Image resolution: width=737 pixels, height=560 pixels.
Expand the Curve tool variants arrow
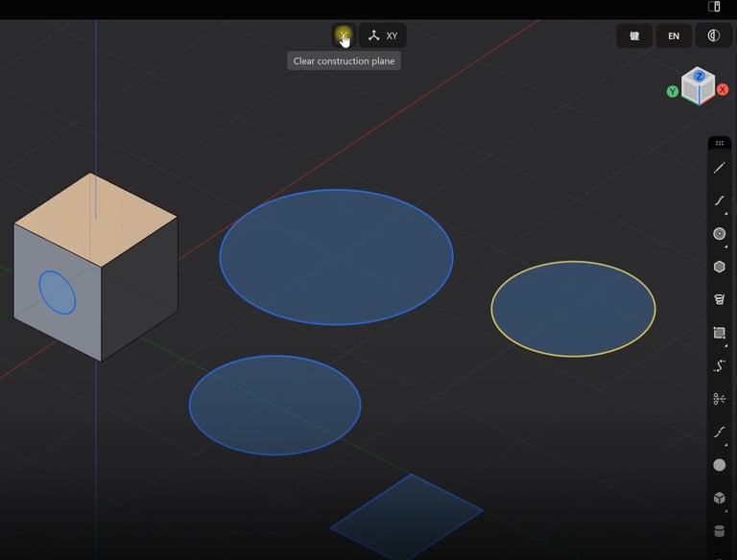[725, 214]
